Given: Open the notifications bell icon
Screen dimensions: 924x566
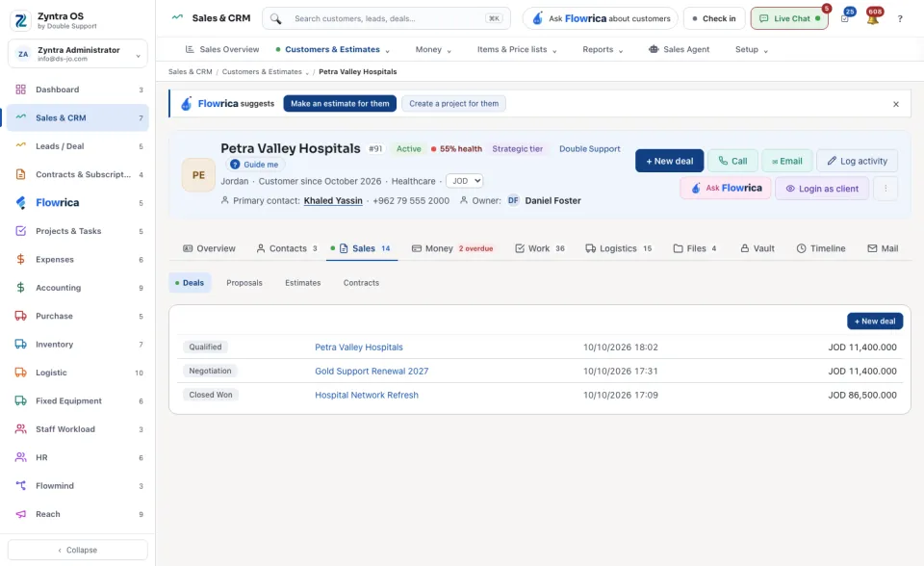Looking at the screenshot, I should pyautogui.click(x=873, y=18).
